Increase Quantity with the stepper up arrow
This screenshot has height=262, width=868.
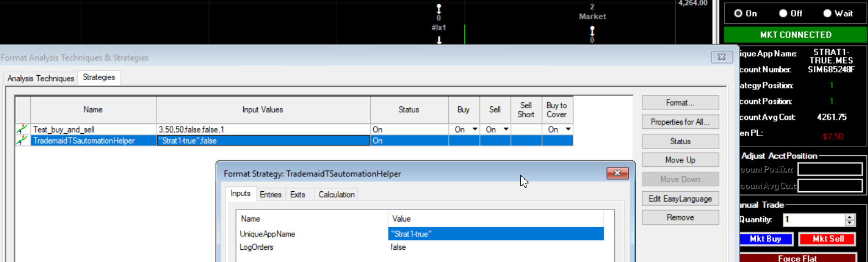850,217
